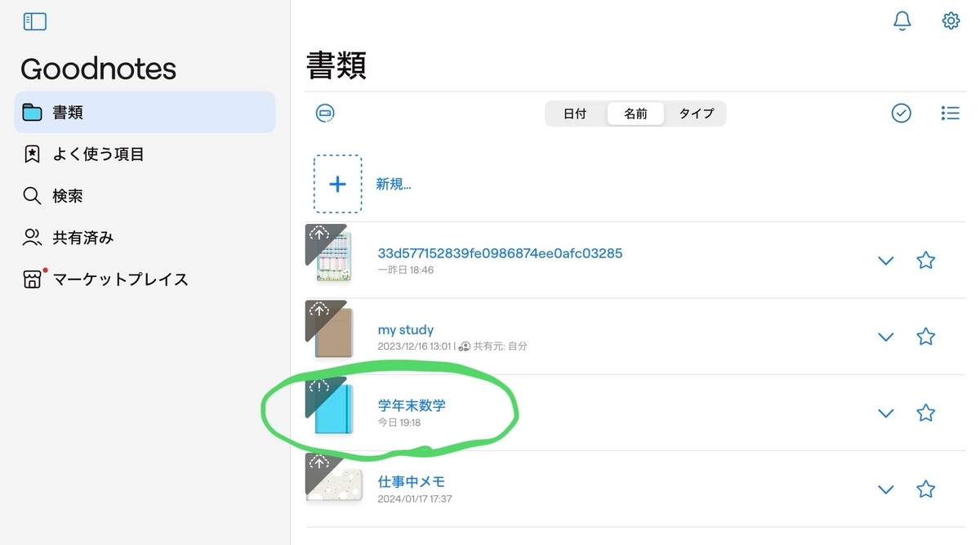This screenshot has width=980, height=545.
Task: Click the brown my study cover thumbnail
Action: click(x=333, y=333)
